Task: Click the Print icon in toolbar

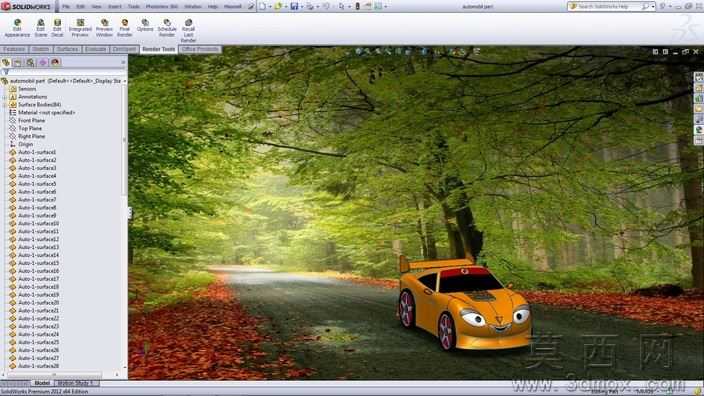Action: [x=310, y=6]
